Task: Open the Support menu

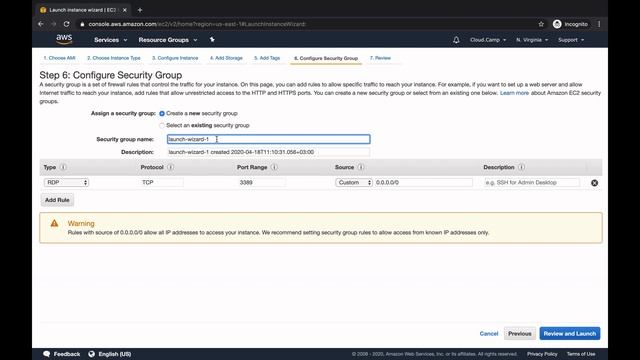Action: pyautogui.click(x=571, y=40)
